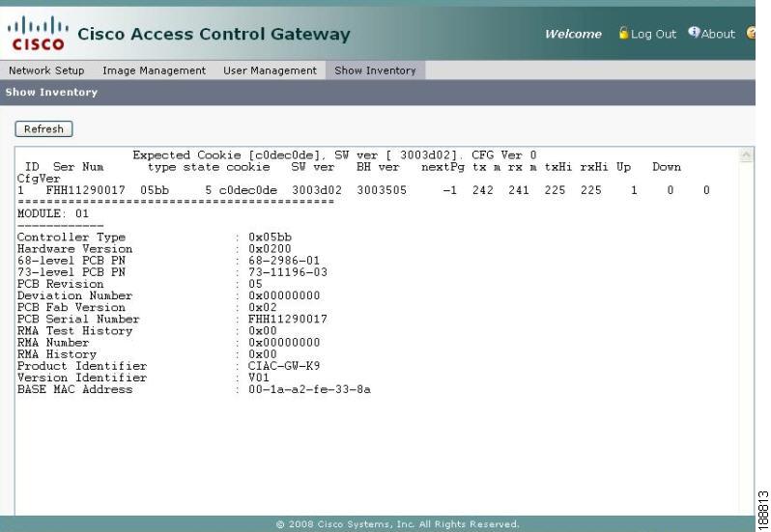This screenshot has height=532, width=771.
Task: Switch to Image Management tab
Action: tap(154, 70)
